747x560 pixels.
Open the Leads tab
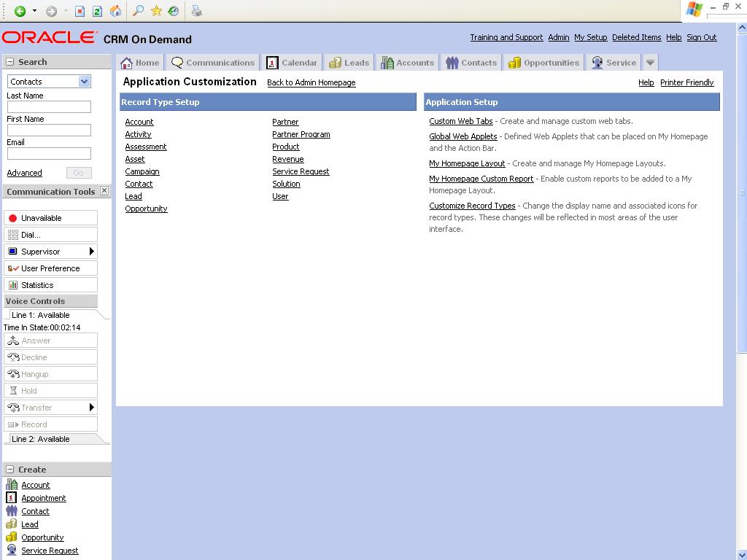click(x=349, y=63)
